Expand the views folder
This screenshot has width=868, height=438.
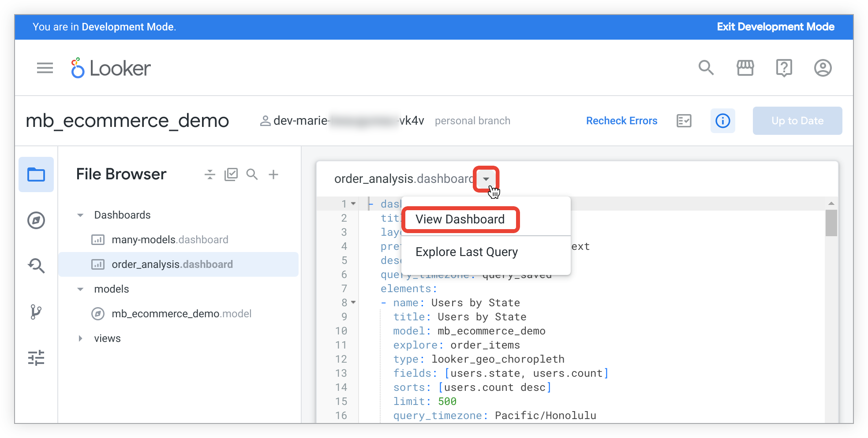(80, 338)
